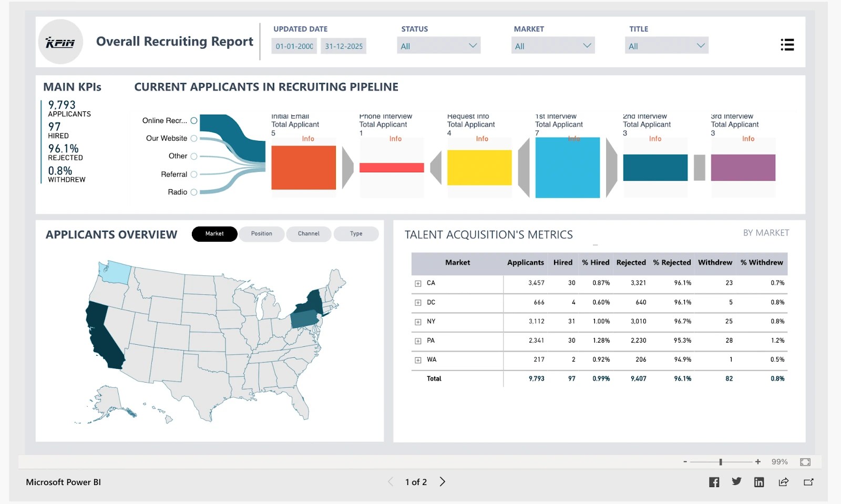
Task: Expand the CA market row
Action: [x=417, y=283]
